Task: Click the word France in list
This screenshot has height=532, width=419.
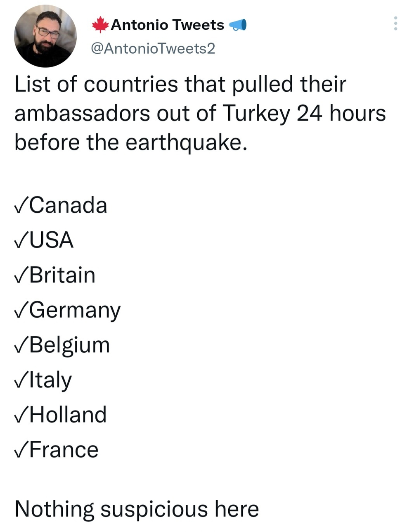Action: click(64, 450)
